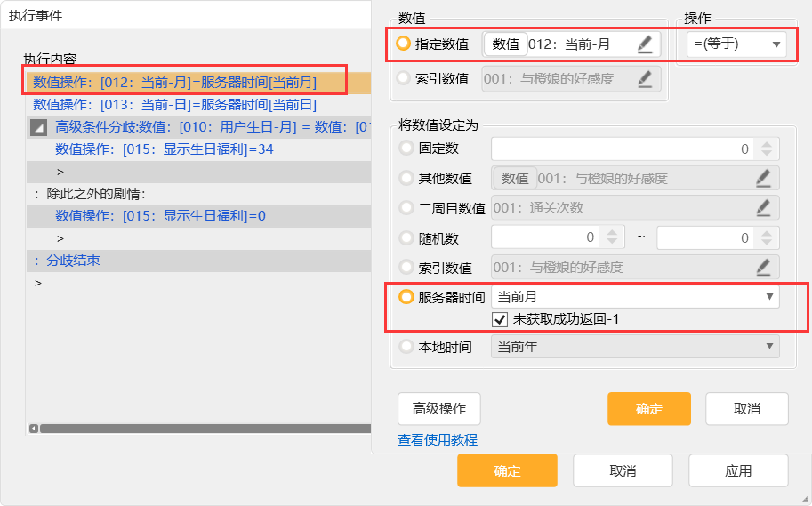Open the 本地时间 当前年 dropdown
812x506 pixels.
point(635,347)
